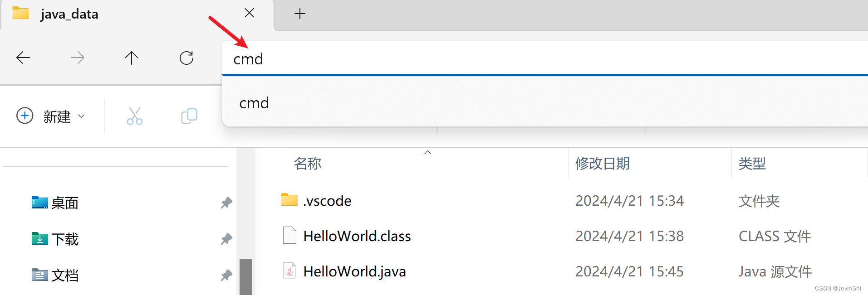The height and width of the screenshot is (295, 868).
Task: Click the Java 源文件 type cell
Action: (x=775, y=271)
